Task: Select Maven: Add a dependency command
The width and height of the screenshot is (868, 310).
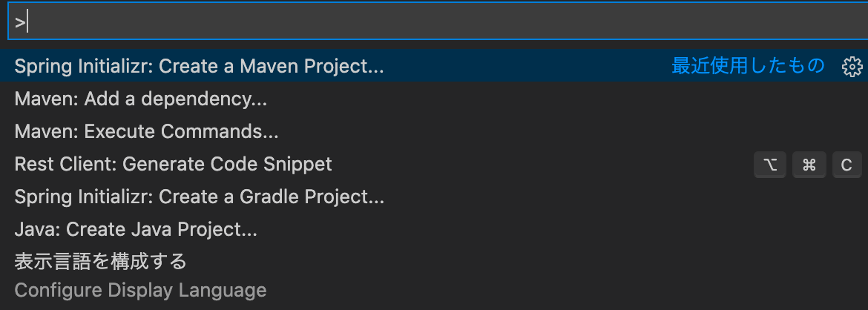Action: coord(140,99)
